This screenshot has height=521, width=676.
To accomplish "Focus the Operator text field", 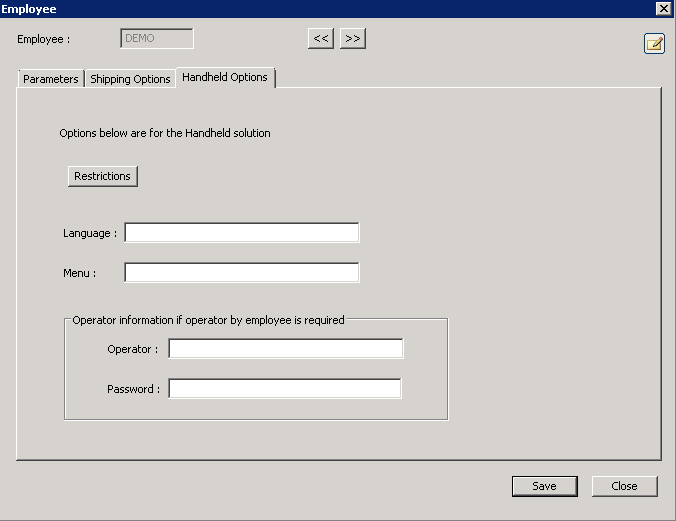I will coord(285,349).
